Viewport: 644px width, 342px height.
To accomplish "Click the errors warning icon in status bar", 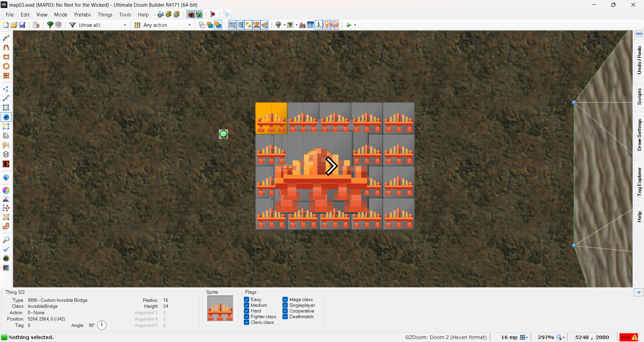I will pyautogui.click(x=629, y=337).
